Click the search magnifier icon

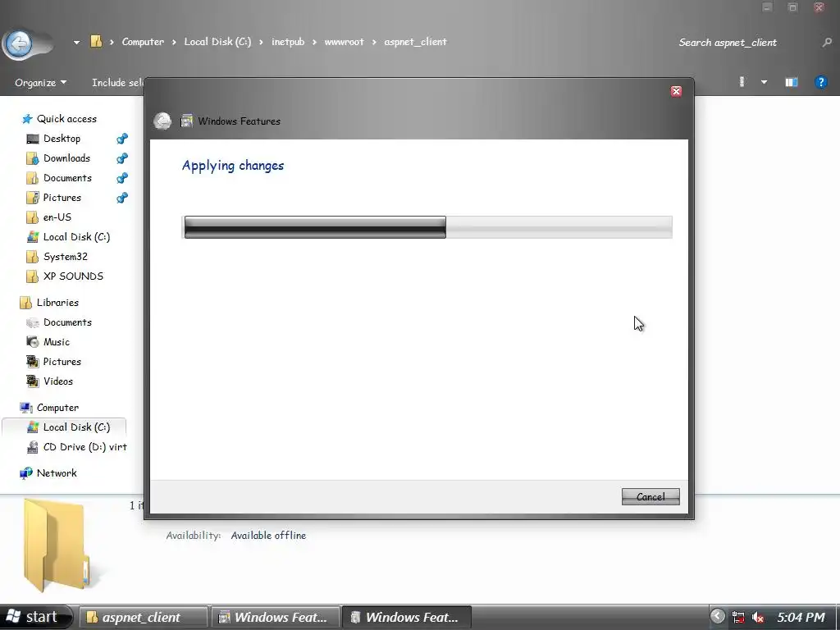tap(827, 43)
